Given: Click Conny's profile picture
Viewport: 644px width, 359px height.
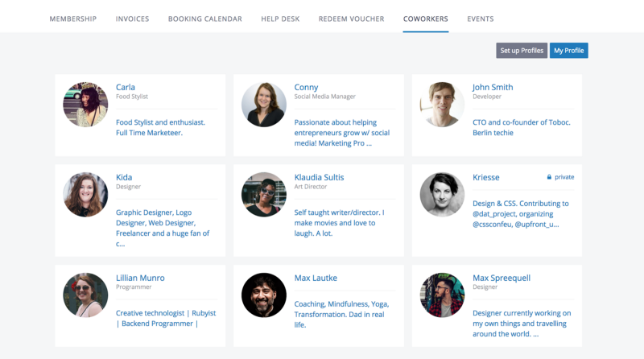Looking at the screenshot, I should click(263, 105).
